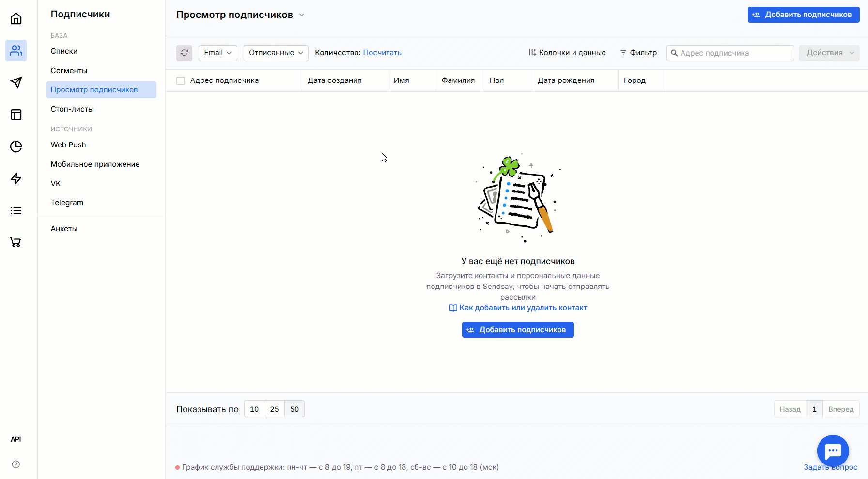Expand the Просмотр подписчиков title dropdown
The height and width of the screenshot is (479, 868).
pyautogui.click(x=301, y=15)
